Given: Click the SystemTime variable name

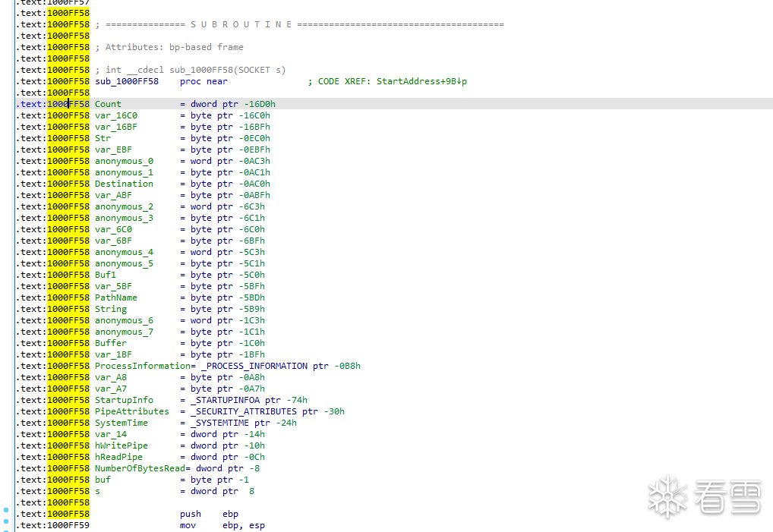Looking at the screenshot, I should point(121,423).
